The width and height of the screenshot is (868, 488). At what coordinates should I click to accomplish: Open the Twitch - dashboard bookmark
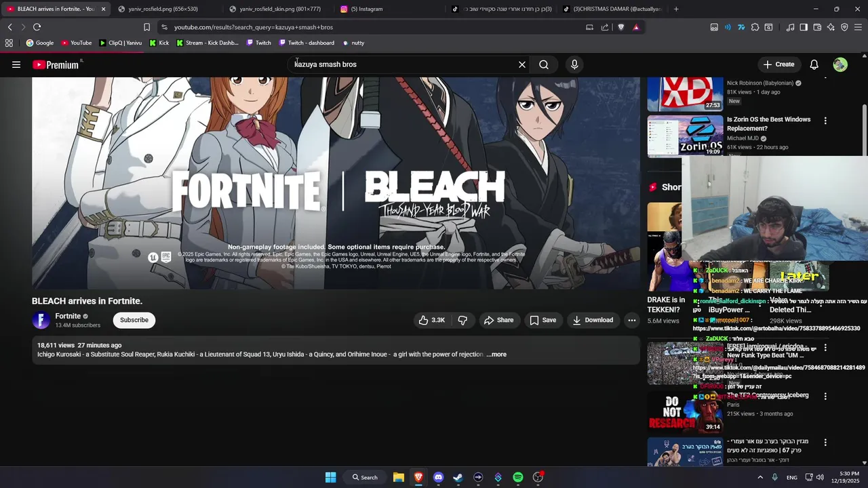307,43
